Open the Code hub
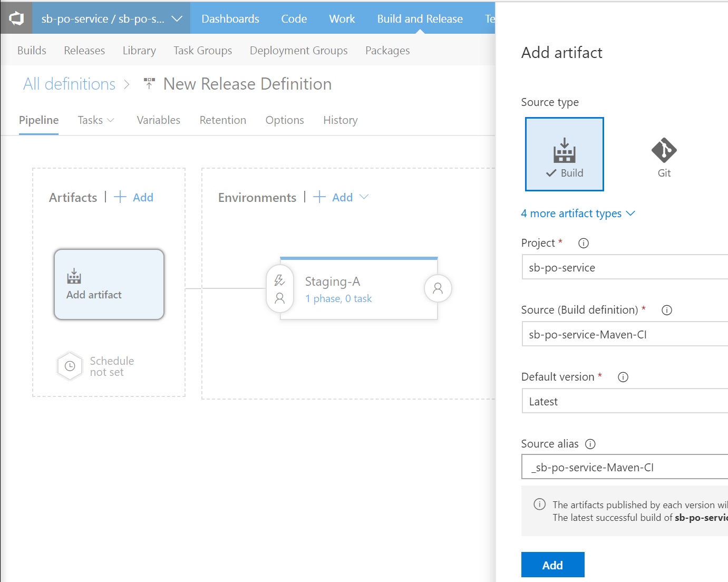Viewport: 728px width, 582px height. (x=294, y=19)
